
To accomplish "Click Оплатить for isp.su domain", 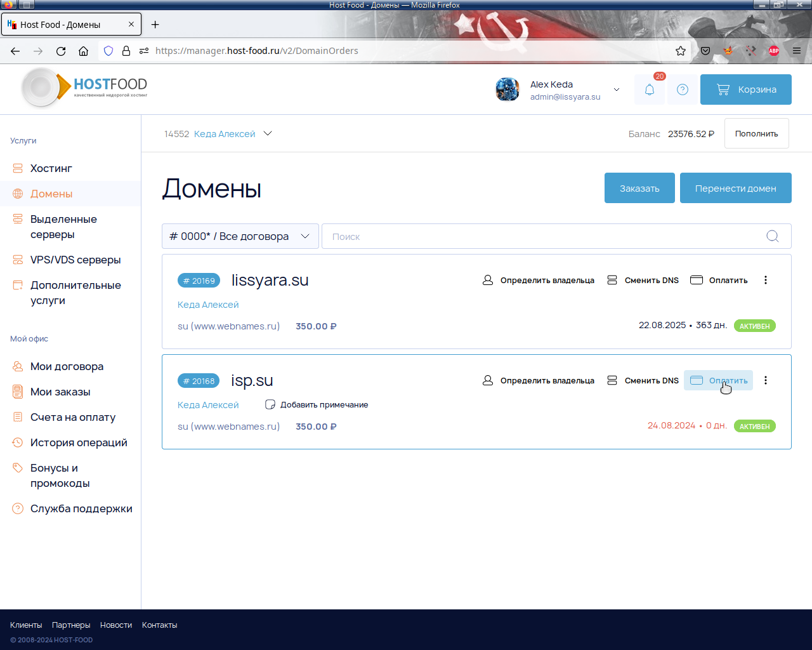I will pos(719,380).
